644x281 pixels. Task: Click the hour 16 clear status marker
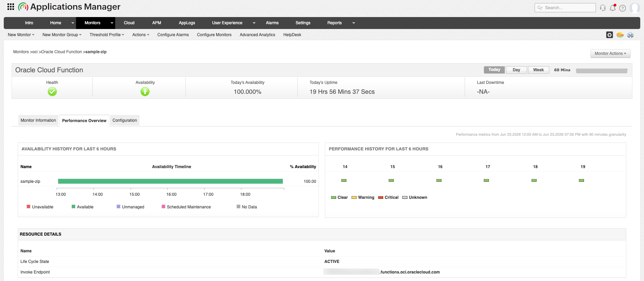click(439, 180)
